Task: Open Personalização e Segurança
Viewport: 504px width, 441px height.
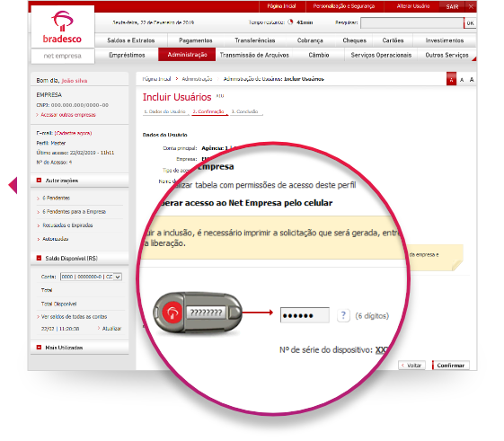Action: pyautogui.click(x=344, y=6)
